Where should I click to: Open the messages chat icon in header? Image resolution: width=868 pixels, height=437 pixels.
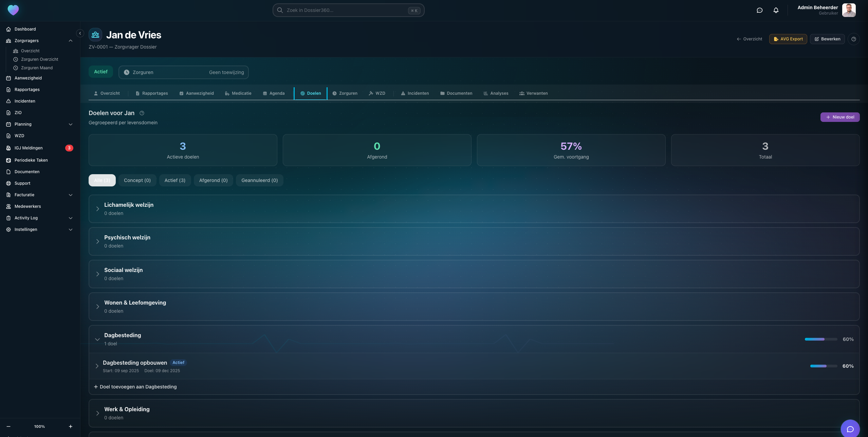pyautogui.click(x=759, y=10)
